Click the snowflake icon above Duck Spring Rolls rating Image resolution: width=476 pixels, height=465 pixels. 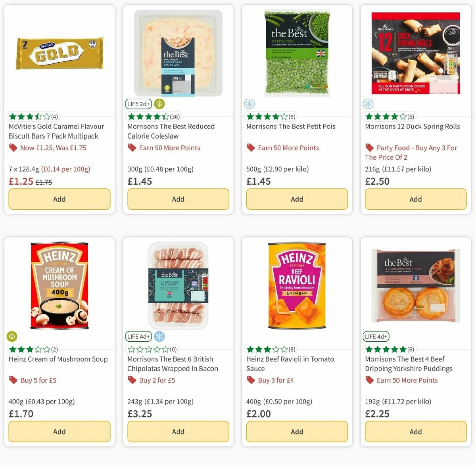(x=368, y=103)
